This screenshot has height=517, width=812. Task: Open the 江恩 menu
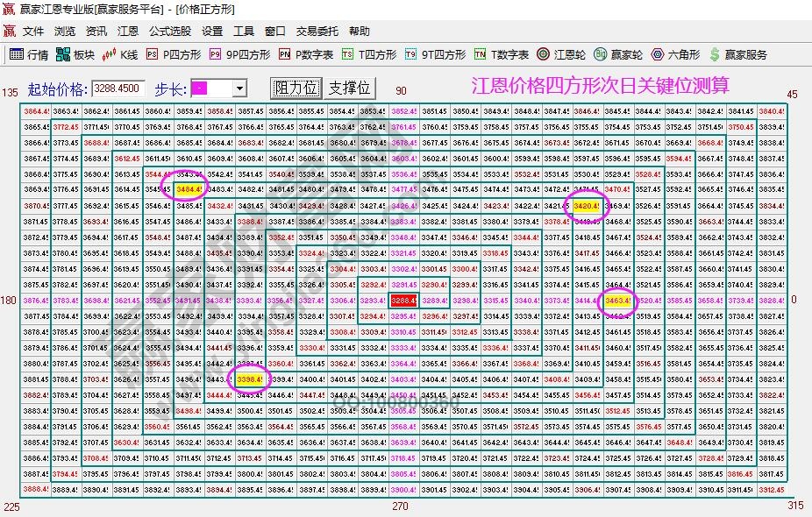point(127,30)
